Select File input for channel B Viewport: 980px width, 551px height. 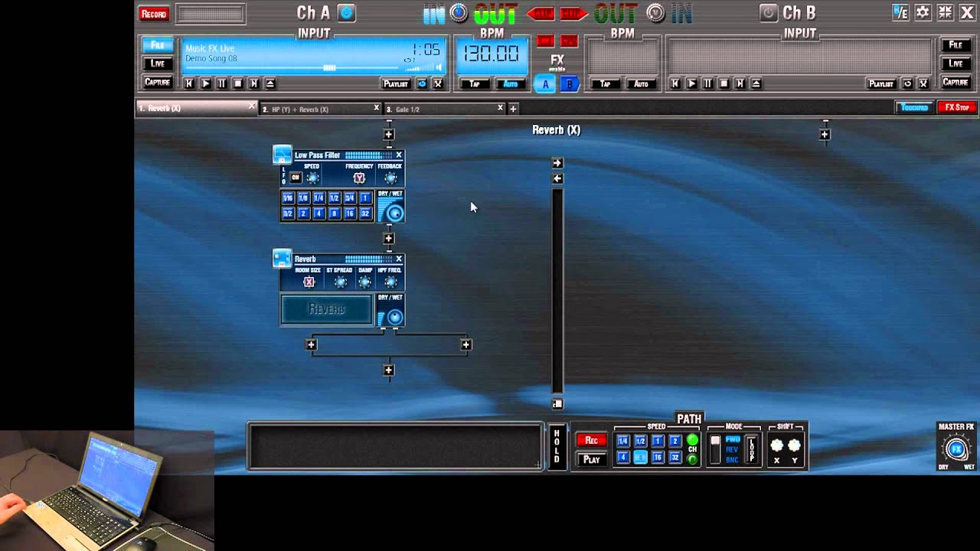(955, 45)
